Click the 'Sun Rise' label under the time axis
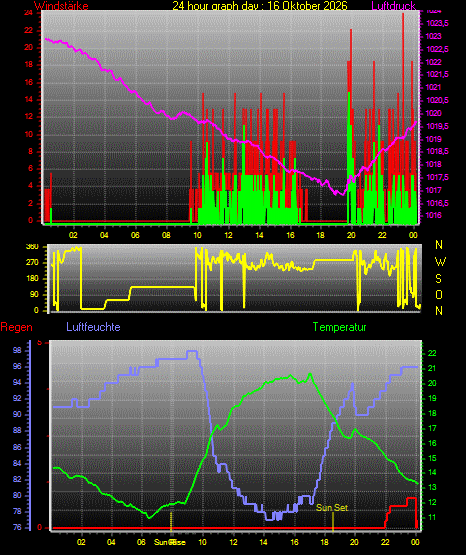 pyautogui.click(x=170, y=542)
